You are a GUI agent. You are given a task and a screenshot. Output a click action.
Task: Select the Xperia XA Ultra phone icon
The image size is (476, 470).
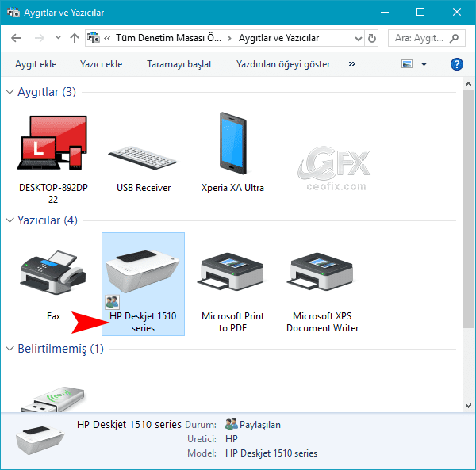point(232,143)
